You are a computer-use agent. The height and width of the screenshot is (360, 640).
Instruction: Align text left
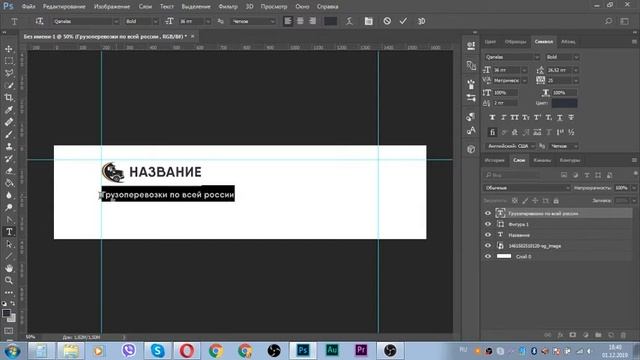tap(288, 21)
